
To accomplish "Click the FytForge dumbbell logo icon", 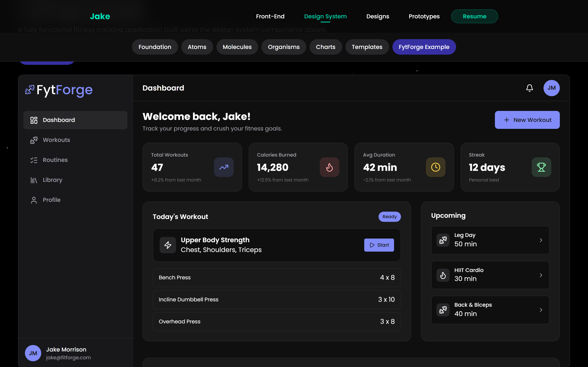I will click(30, 90).
